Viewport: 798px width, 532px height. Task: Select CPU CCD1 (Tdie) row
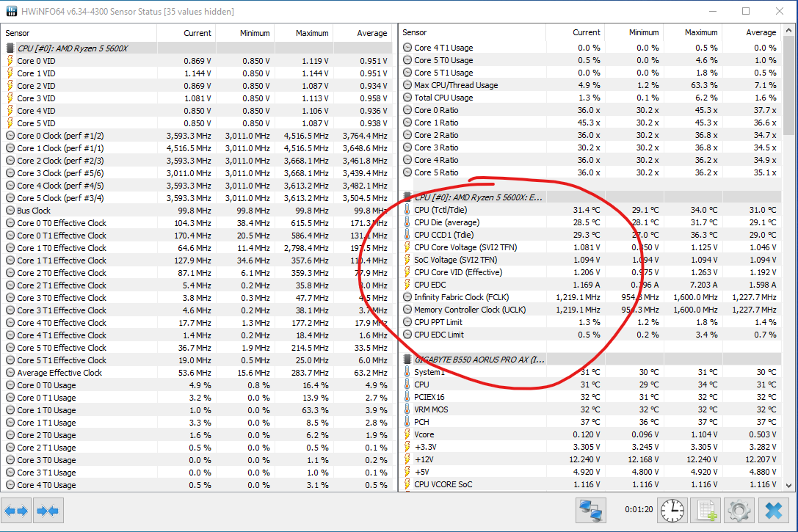click(590, 235)
